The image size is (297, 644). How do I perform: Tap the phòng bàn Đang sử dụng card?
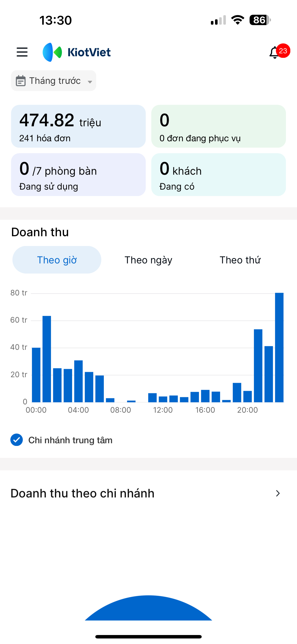click(78, 175)
